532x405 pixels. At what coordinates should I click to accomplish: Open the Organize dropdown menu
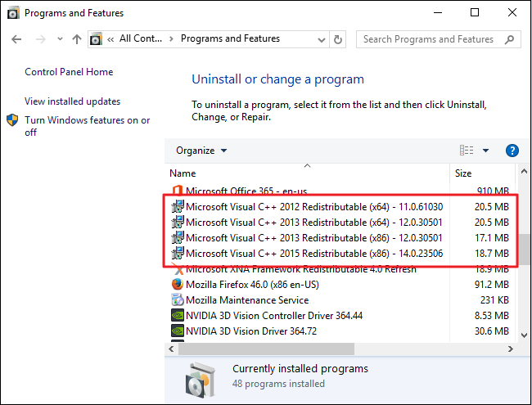point(201,151)
